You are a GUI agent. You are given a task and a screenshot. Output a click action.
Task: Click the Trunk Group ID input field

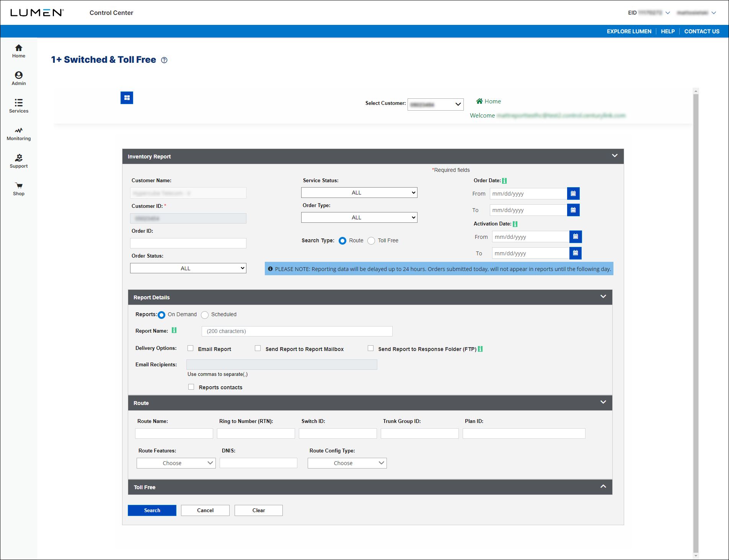[420, 433]
